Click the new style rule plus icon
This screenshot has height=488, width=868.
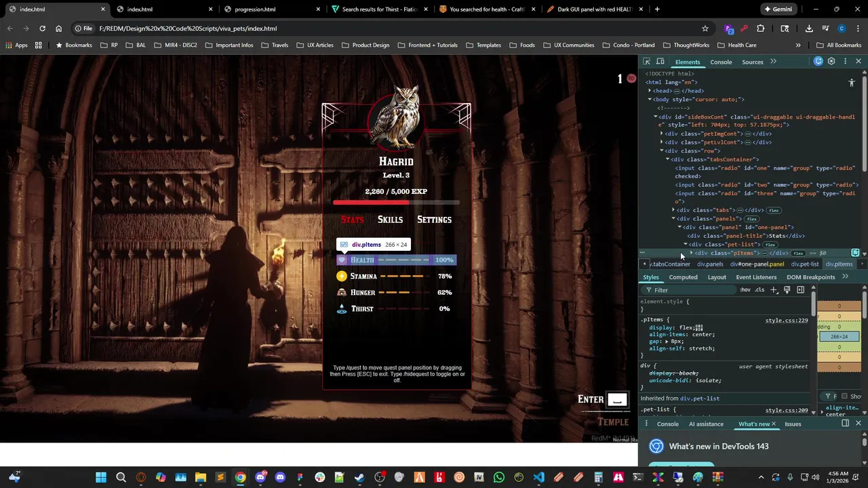click(x=774, y=290)
